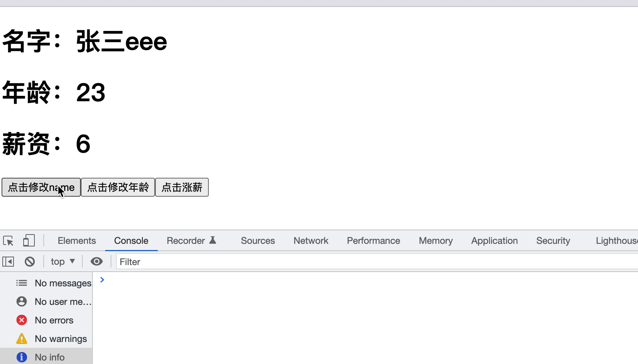Viewport: 638px width, 364px height.
Task: Click the "点击修改年龄" button
Action: point(118,187)
